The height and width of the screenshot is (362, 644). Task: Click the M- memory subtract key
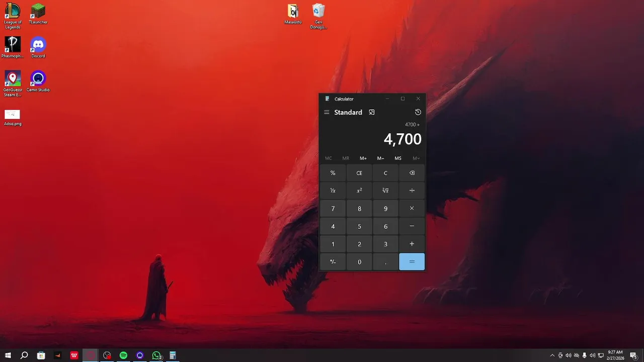381,158
